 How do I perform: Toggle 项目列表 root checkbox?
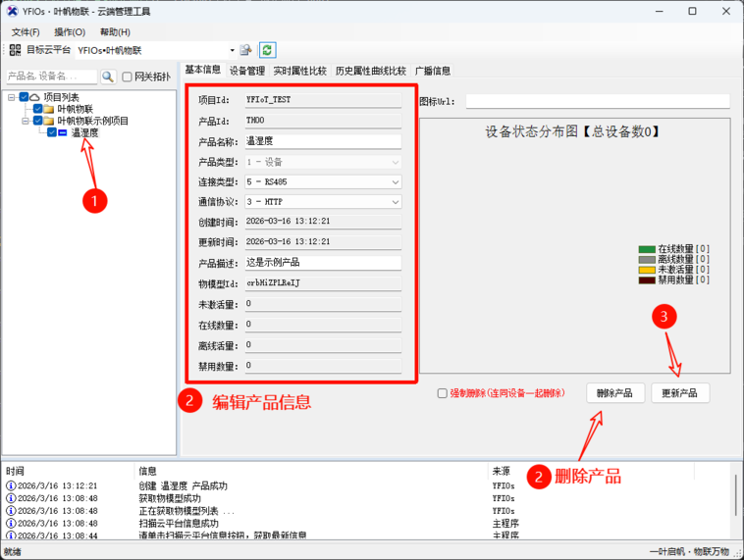click(24, 97)
